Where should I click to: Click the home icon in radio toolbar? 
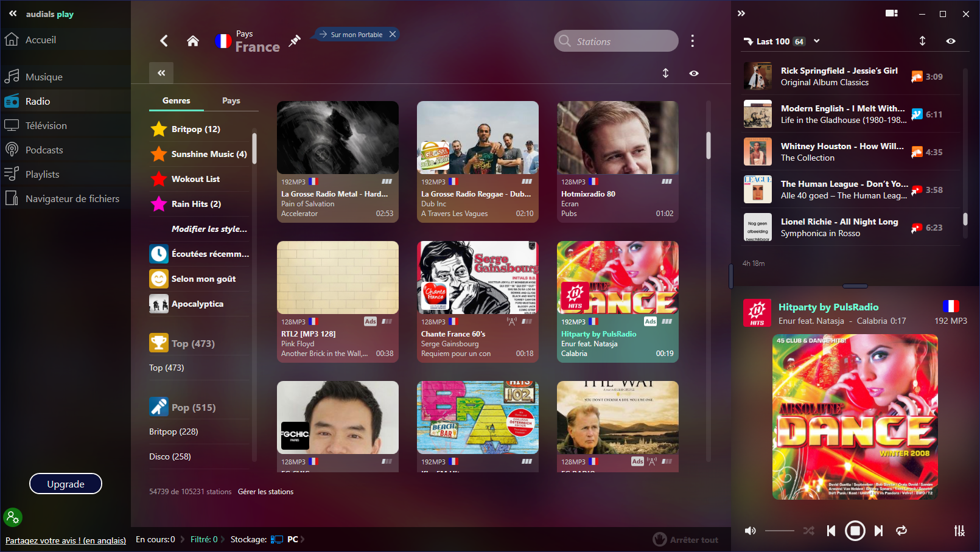click(193, 41)
